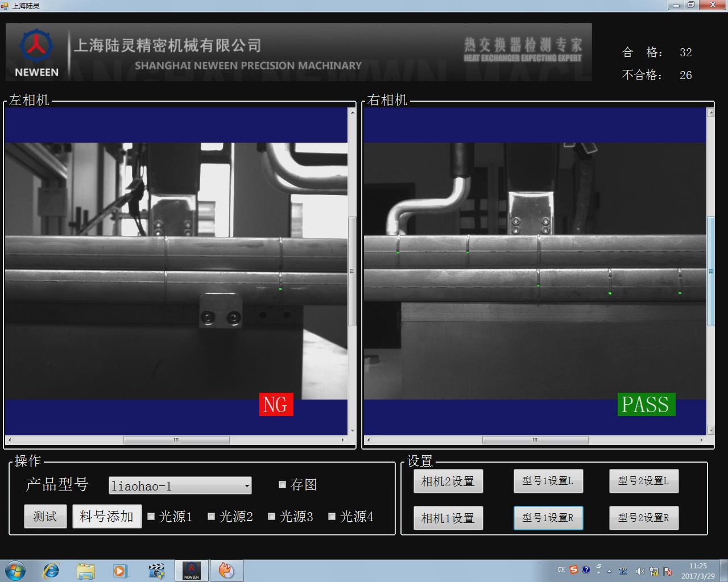Click the Sogou input method tray icon
The width and height of the screenshot is (728, 582).
574,569
